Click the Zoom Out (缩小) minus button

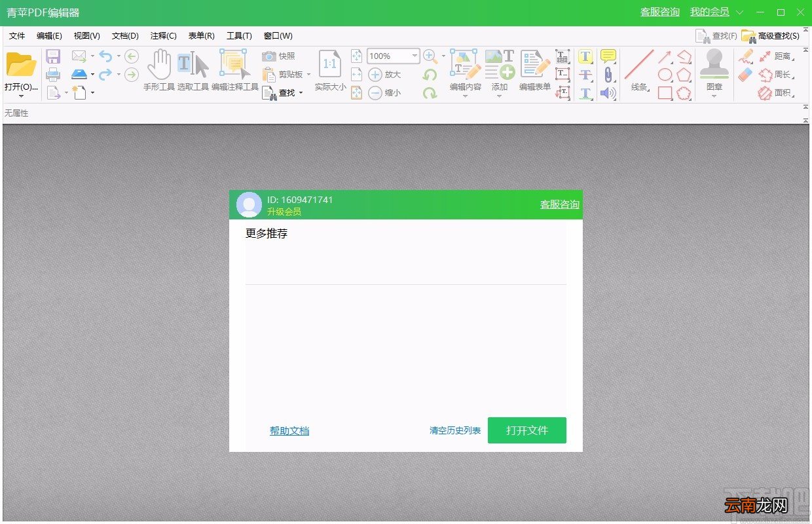375,93
